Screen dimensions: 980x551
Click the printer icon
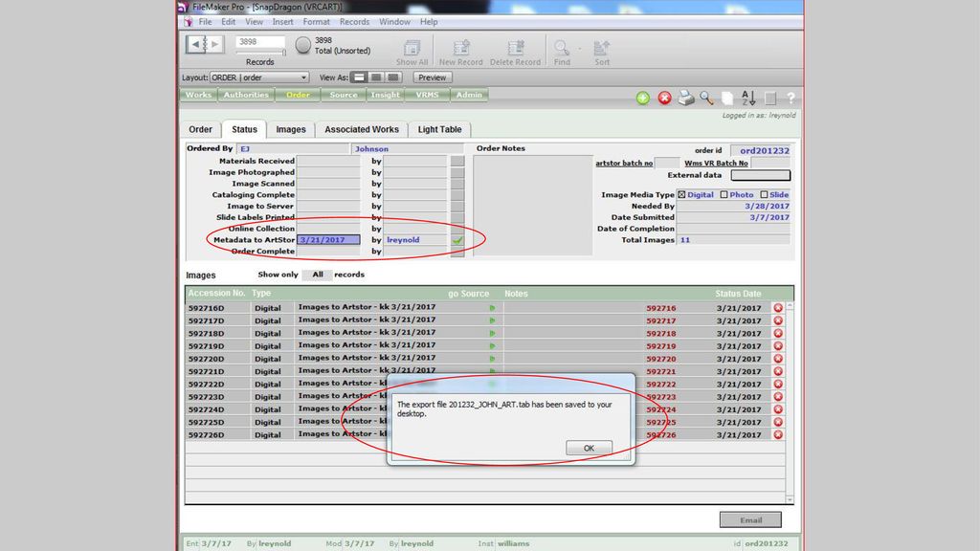(x=686, y=98)
